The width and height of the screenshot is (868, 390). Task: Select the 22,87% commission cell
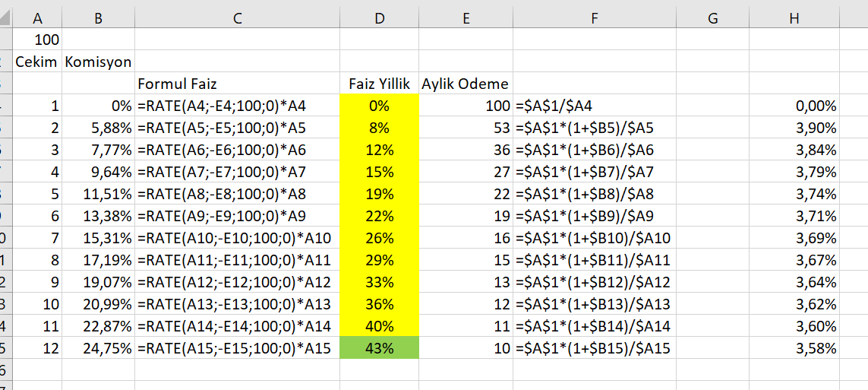99,326
